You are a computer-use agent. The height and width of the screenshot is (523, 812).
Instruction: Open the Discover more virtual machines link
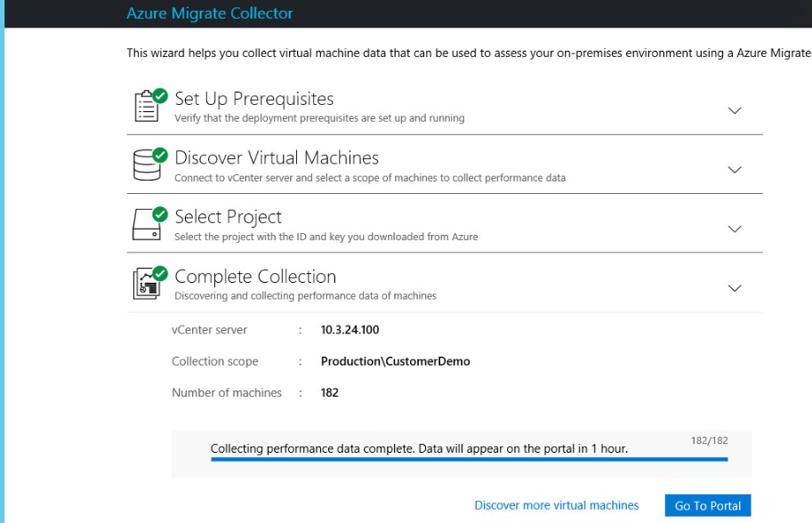click(557, 505)
